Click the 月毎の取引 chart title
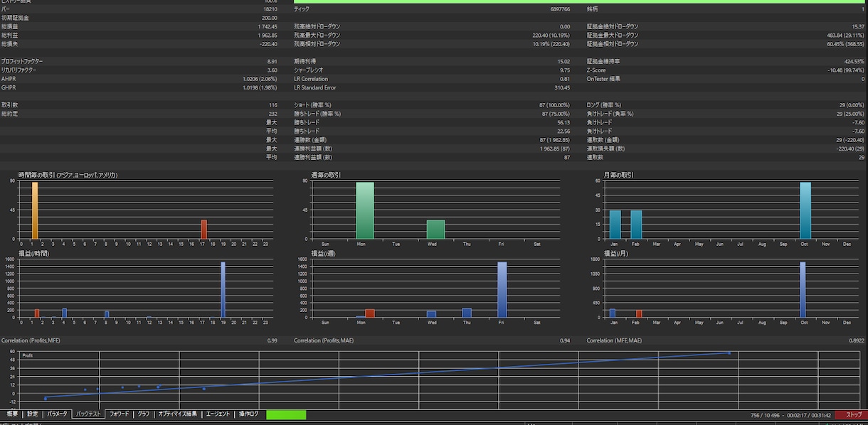868x425 pixels. 618,175
